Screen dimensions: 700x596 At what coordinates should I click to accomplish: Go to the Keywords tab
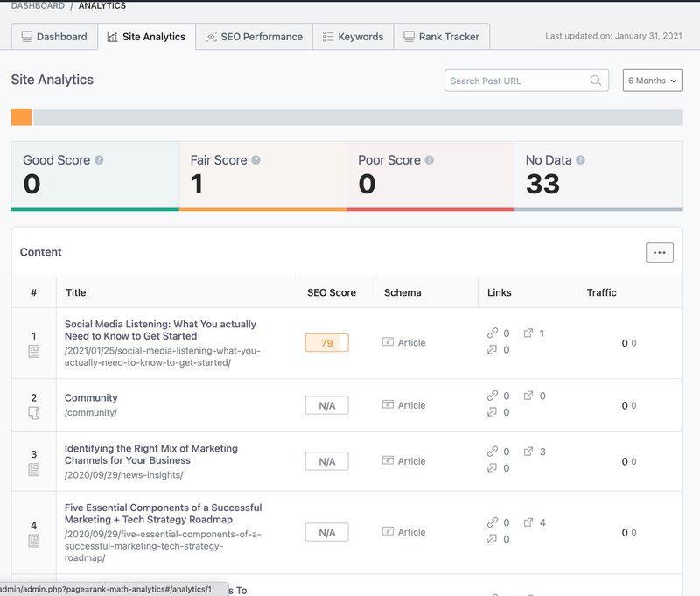point(353,37)
